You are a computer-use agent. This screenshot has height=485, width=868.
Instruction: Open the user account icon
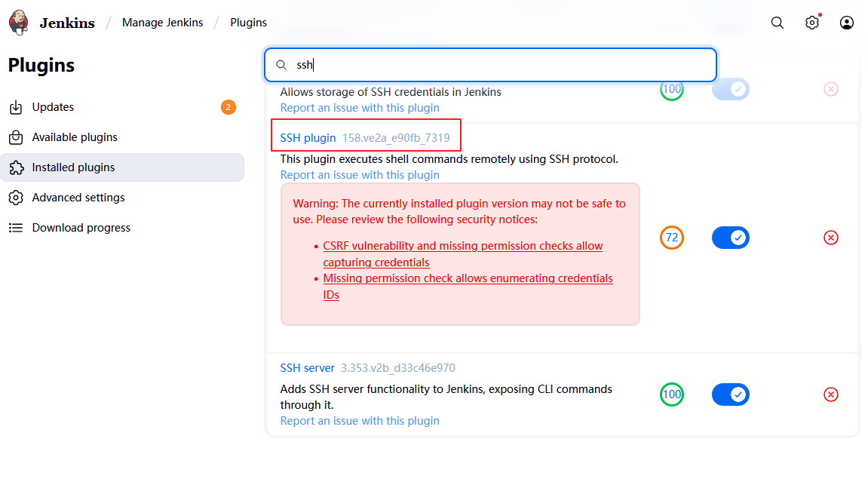click(x=846, y=23)
